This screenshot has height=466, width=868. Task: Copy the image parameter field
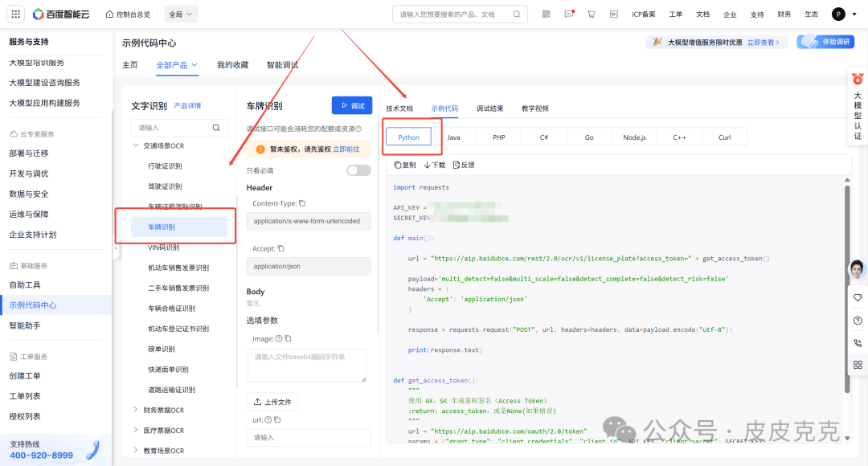coord(288,339)
